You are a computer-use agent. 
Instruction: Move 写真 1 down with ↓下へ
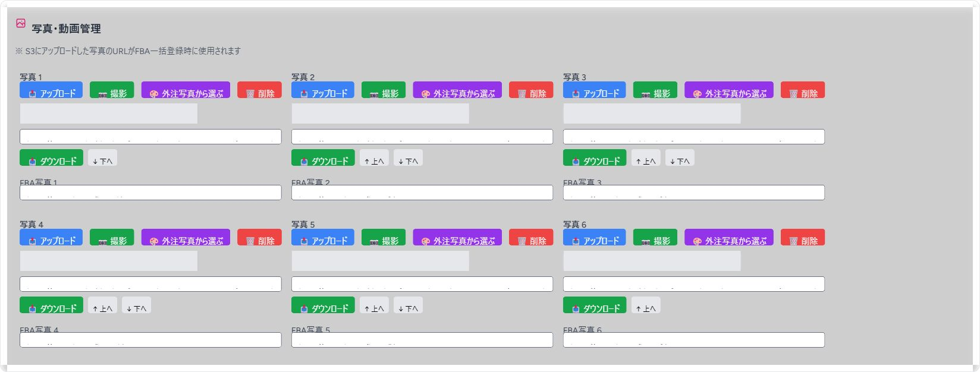[102, 158]
